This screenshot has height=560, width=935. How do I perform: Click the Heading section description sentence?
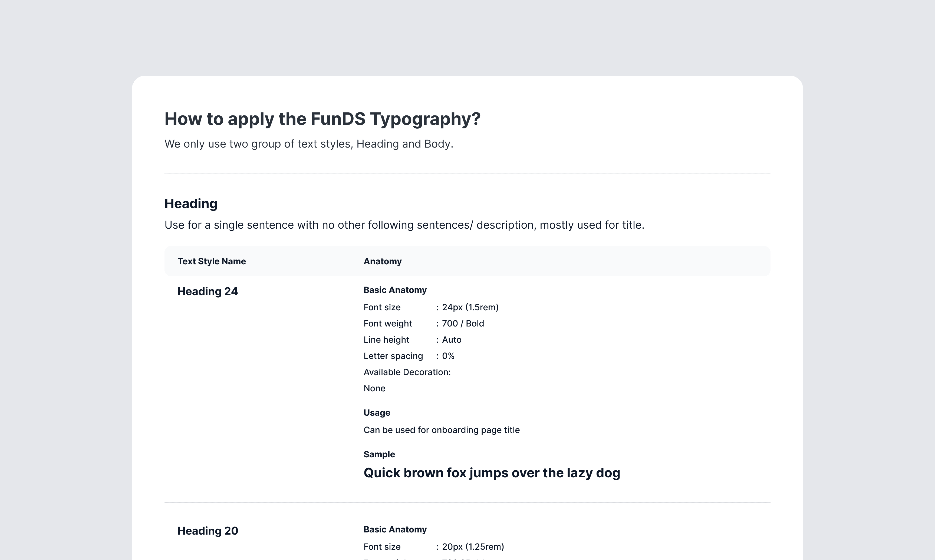point(404,225)
